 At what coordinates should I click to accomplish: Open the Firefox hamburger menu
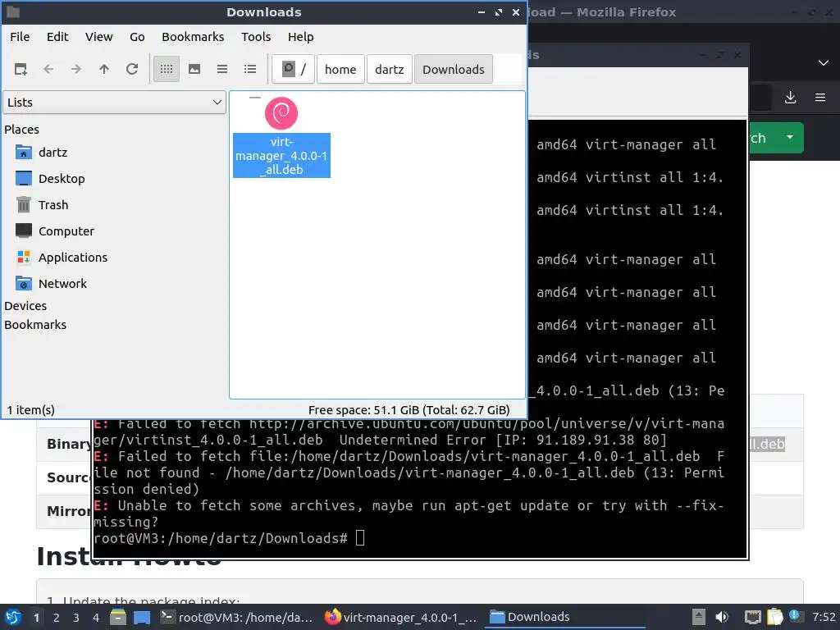point(820,98)
